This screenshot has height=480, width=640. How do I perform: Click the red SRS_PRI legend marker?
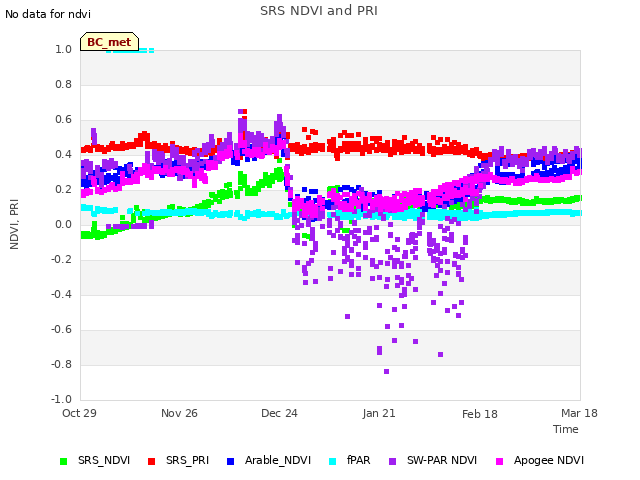tap(151, 461)
